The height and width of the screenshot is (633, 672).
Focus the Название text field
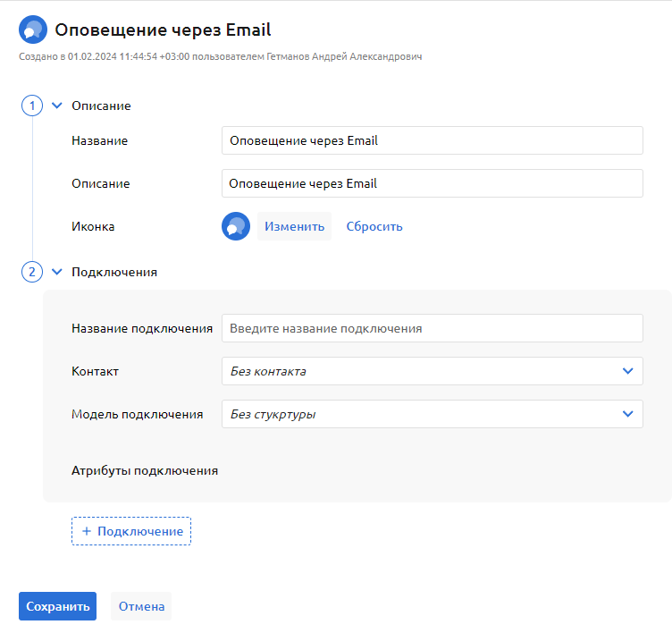pyautogui.click(x=432, y=140)
